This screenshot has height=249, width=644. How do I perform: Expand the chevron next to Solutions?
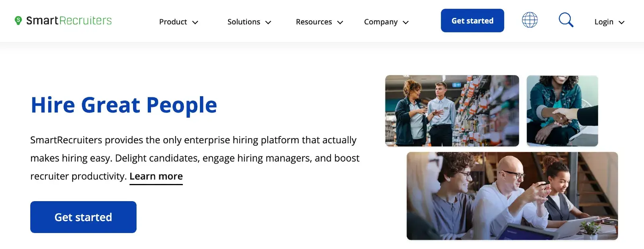(268, 22)
